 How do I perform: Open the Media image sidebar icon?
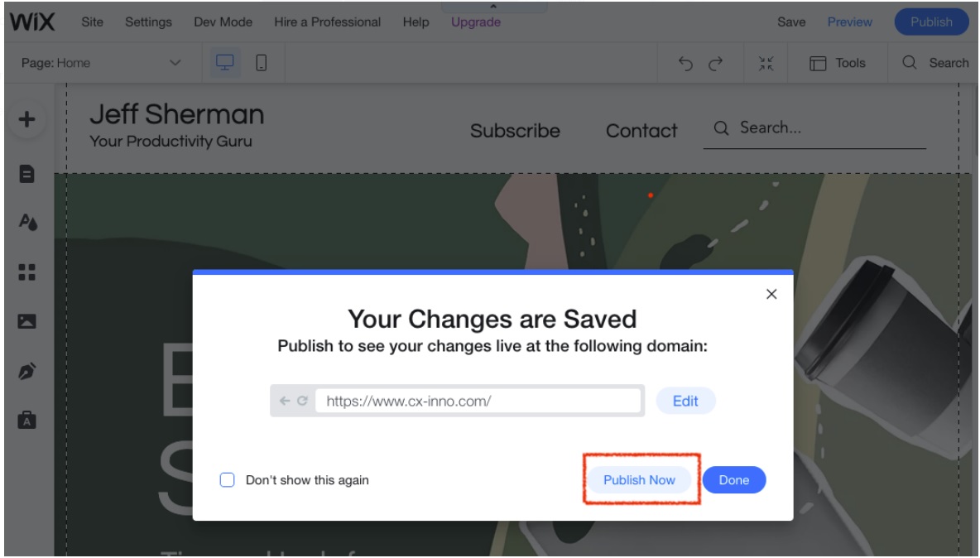(x=27, y=320)
